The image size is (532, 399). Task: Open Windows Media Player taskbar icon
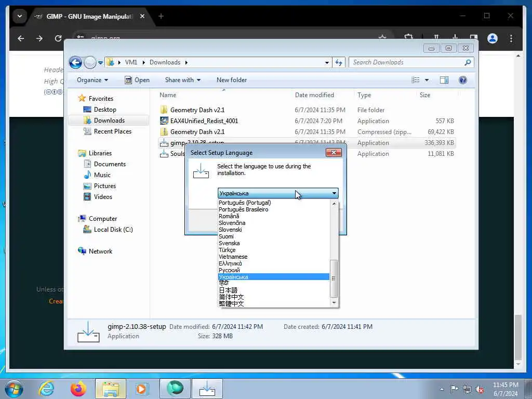[141, 389]
